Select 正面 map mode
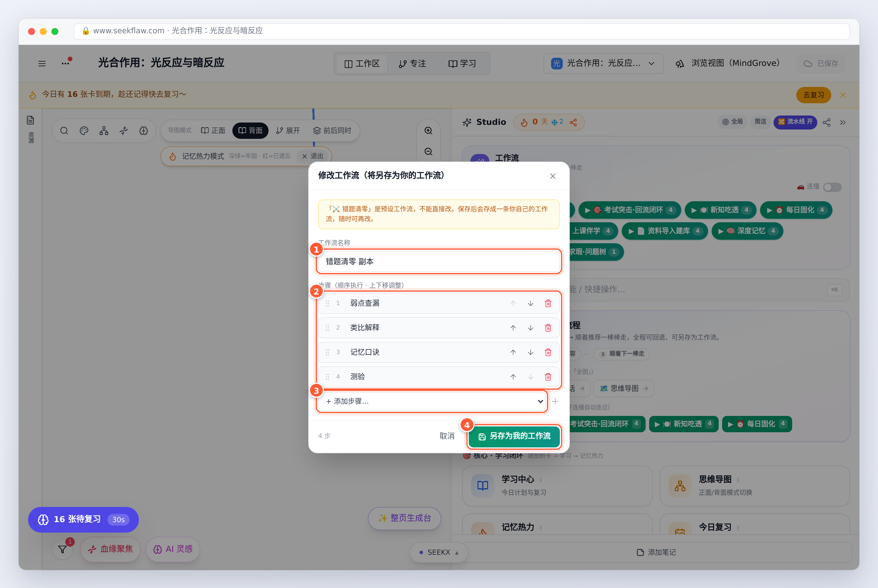 click(x=213, y=130)
